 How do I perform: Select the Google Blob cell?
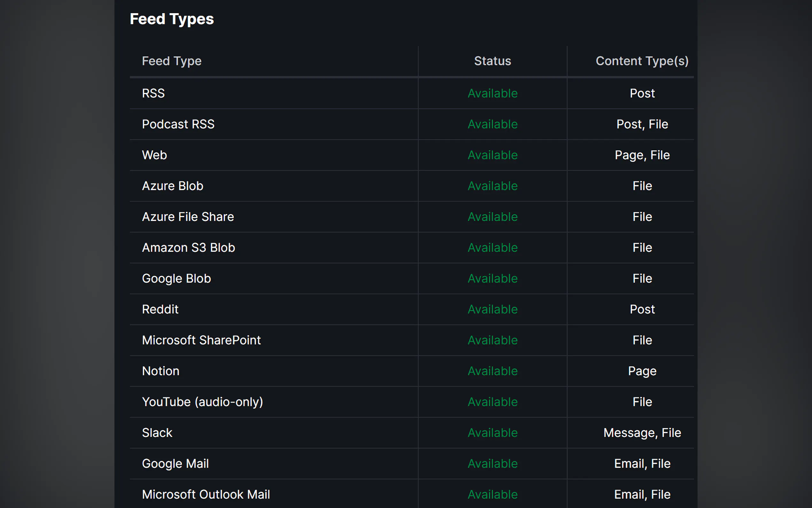click(176, 279)
